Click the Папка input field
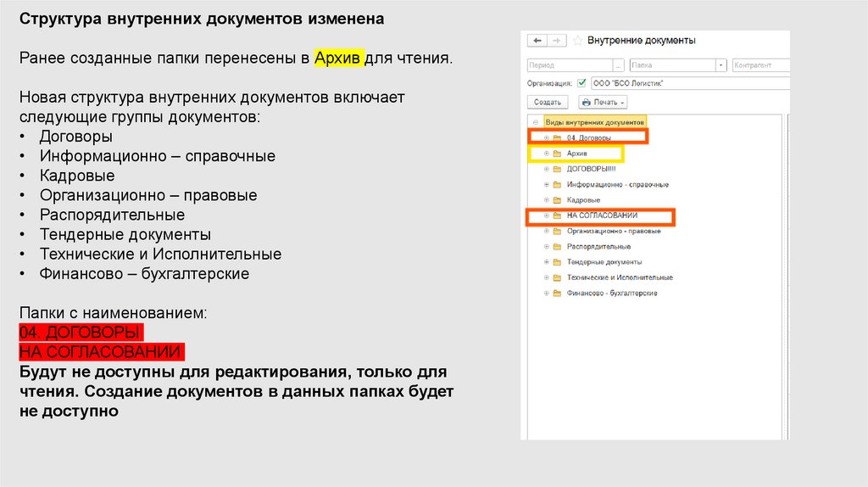 tap(672, 65)
